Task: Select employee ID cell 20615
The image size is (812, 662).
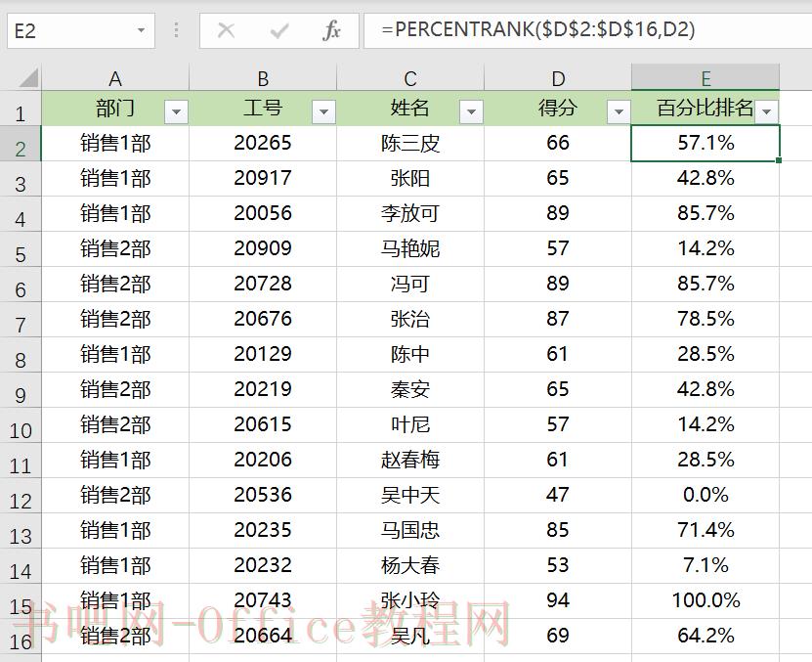Action: tap(263, 425)
